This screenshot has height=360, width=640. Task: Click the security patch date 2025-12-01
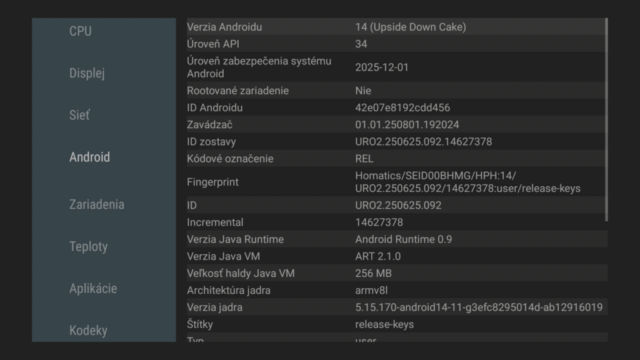coord(382,67)
